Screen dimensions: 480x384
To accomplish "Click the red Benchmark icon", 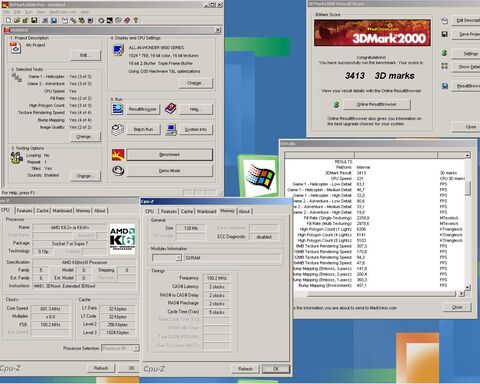I will pos(118,155).
